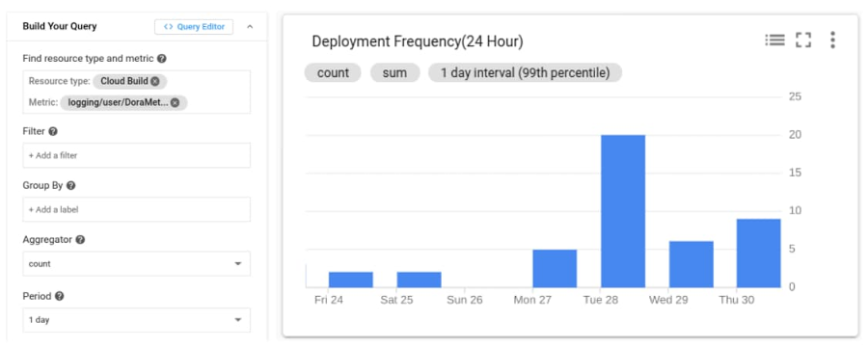
Task: Click the Sun 26 axis label
Action: tap(465, 300)
